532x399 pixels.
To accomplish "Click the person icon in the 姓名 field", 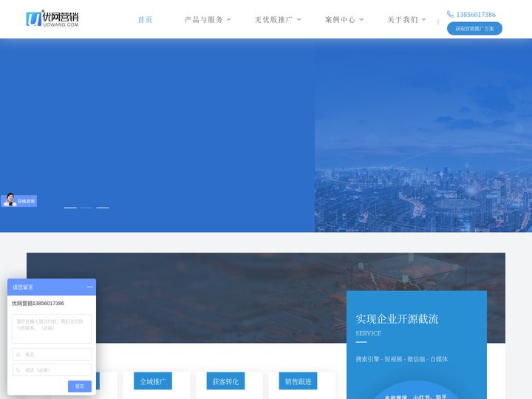I will click(18, 354).
